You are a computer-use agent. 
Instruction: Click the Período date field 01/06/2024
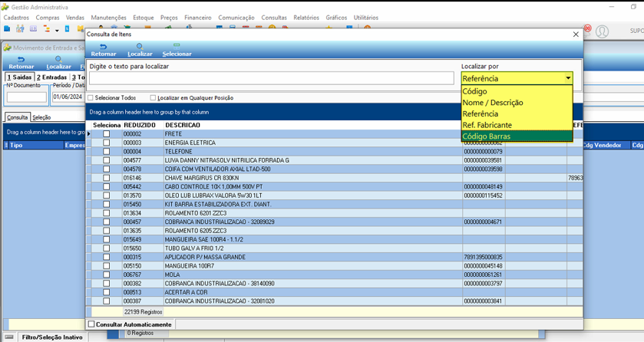[68, 97]
